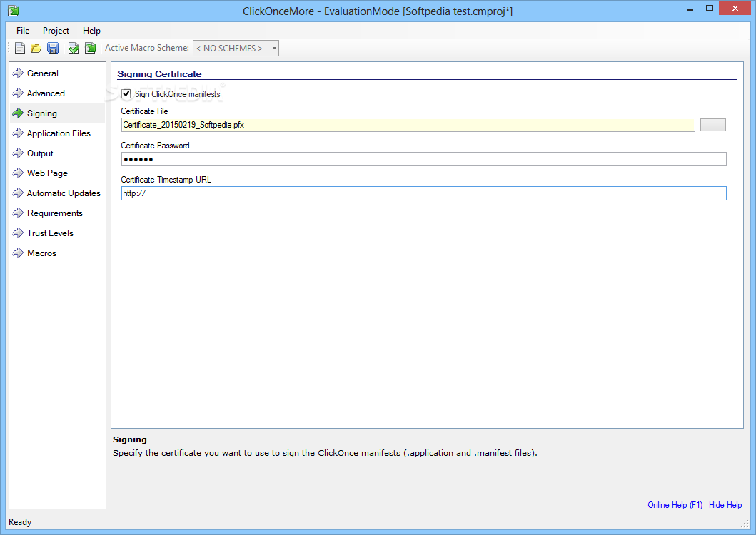Open the Output page
This screenshot has height=535, width=756.
[x=57, y=153]
